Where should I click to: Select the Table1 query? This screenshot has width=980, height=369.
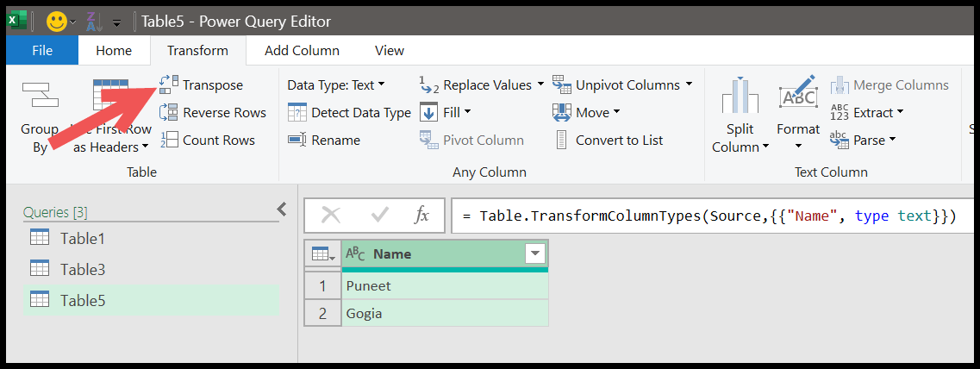coord(151,238)
